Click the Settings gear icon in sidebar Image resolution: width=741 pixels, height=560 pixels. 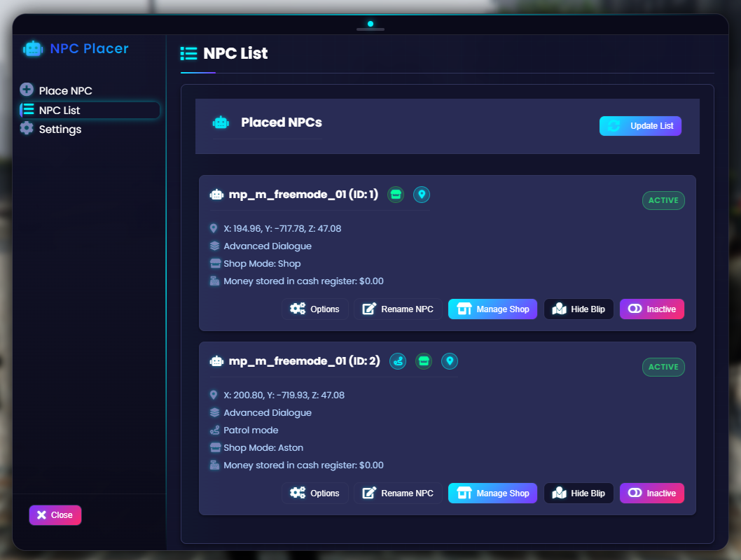(27, 128)
